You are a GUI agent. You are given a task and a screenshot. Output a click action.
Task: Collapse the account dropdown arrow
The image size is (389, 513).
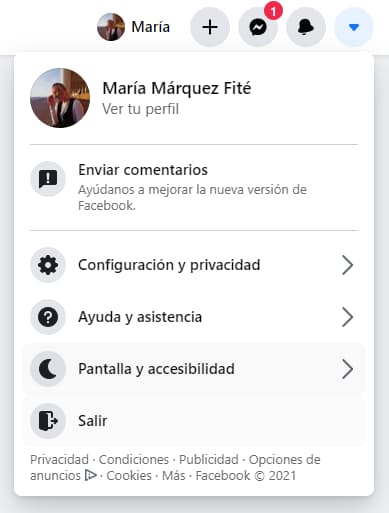coord(354,27)
